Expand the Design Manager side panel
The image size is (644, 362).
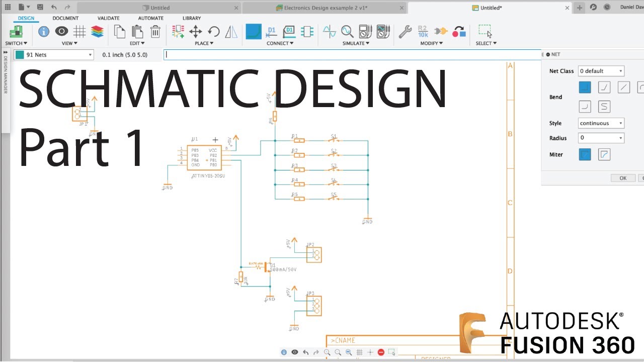tap(6, 52)
